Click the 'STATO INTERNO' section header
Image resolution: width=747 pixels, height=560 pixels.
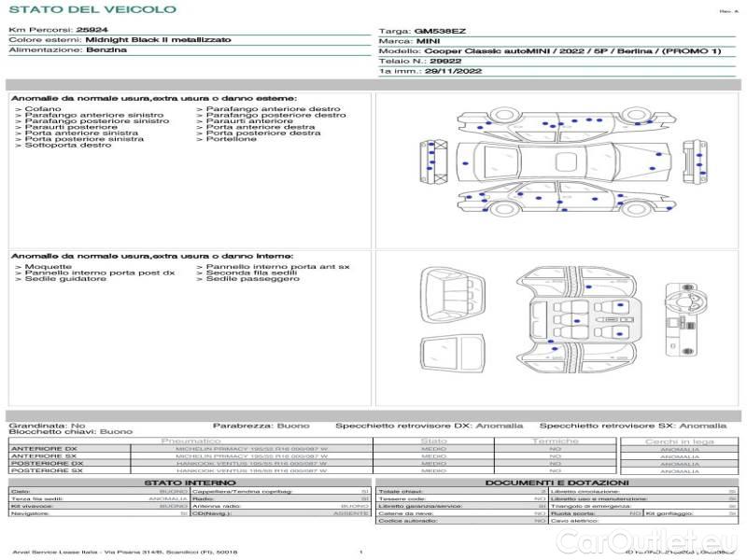[190, 483]
